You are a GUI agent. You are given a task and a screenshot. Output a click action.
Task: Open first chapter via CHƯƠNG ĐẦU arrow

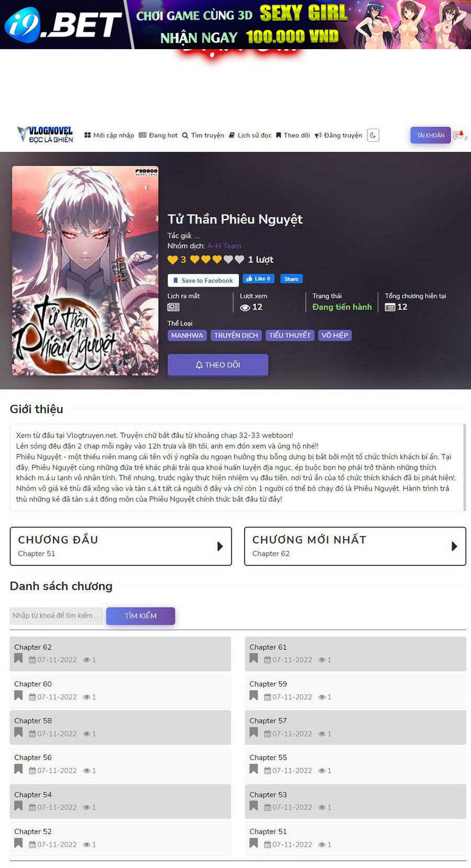click(x=220, y=546)
